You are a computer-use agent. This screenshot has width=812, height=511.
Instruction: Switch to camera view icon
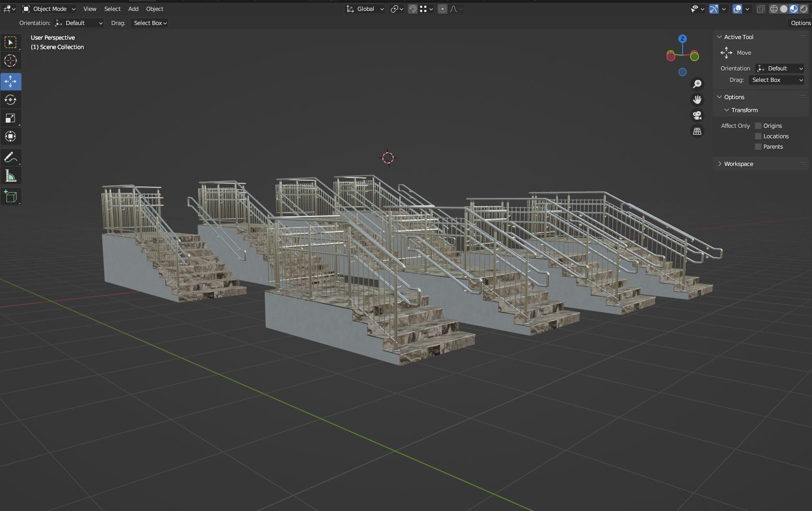point(698,115)
